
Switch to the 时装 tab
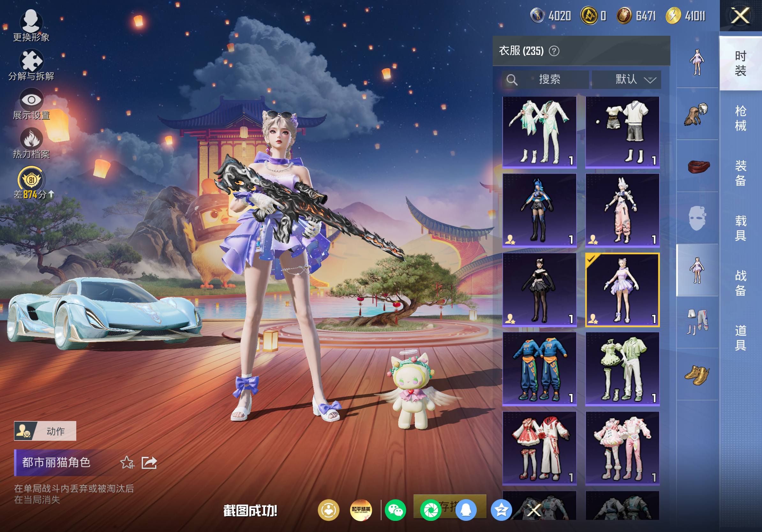point(741,63)
